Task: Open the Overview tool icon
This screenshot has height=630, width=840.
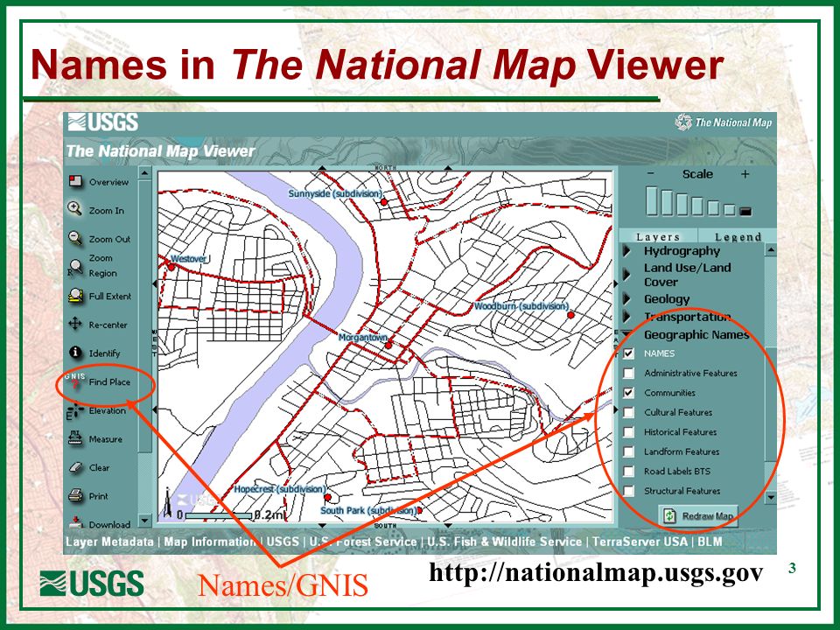Action: [x=75, y=181]
